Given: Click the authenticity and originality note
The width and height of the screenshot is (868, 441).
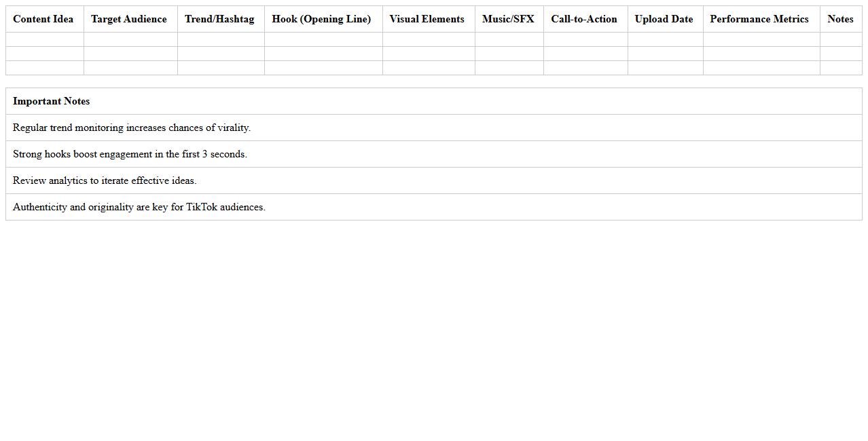Looking at the screenshot, I should 139,207.
